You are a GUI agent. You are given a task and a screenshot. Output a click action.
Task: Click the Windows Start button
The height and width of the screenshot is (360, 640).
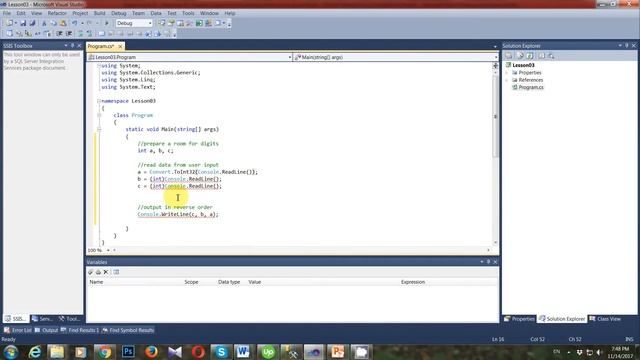(x=11, y=352)
